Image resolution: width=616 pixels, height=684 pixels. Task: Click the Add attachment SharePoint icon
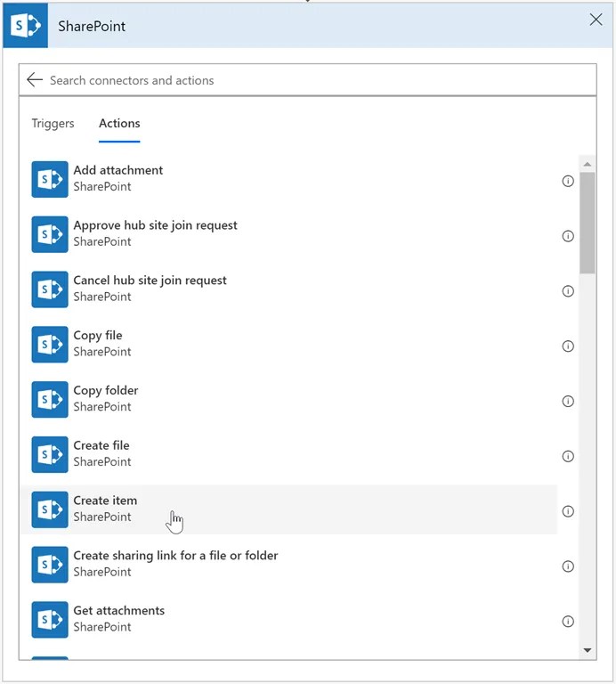click(50, 179)
